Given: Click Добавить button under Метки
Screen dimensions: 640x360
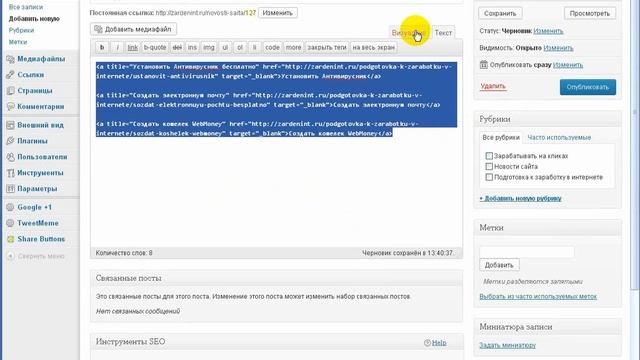Looking at the screenshot, I should click(499, 265).
